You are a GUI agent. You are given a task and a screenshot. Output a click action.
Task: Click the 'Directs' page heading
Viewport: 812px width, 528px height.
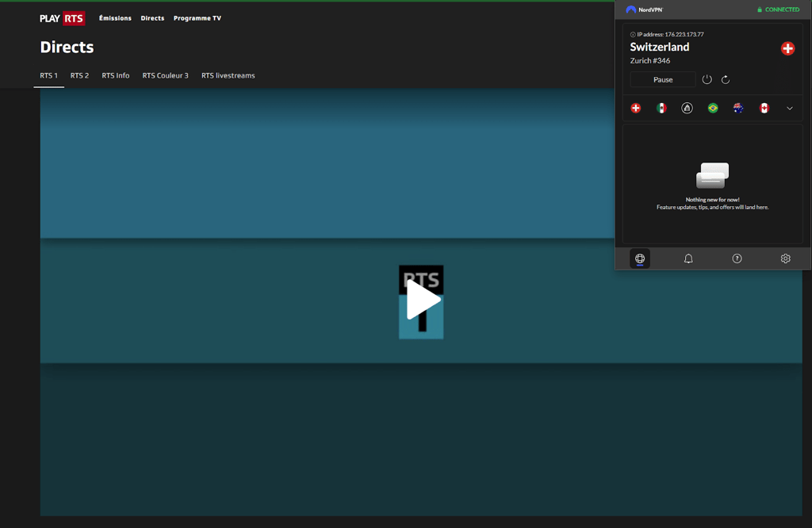pos(67,47)
